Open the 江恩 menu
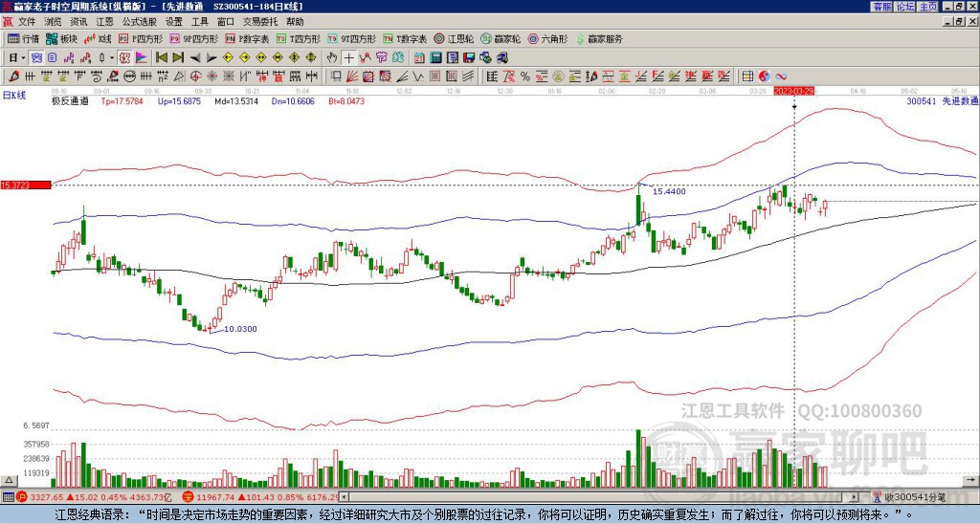The height and width of the screenshot is (524, 980). [104, 22]
